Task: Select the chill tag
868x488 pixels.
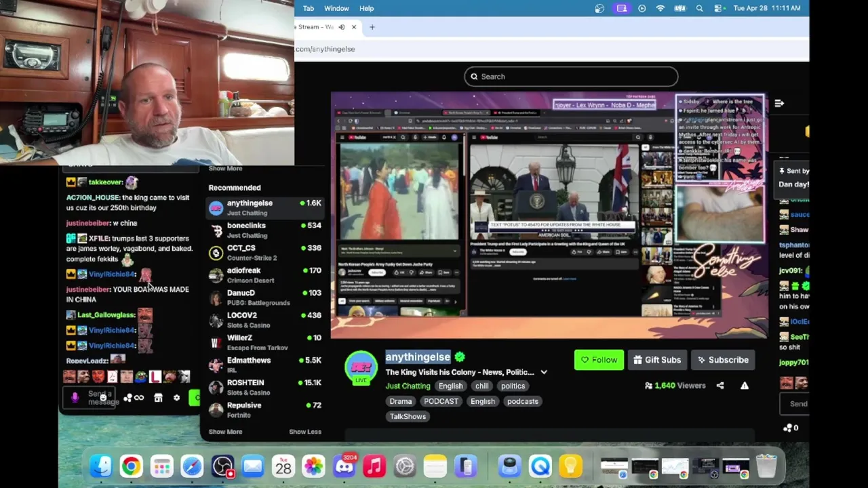Action: (481, 386)
